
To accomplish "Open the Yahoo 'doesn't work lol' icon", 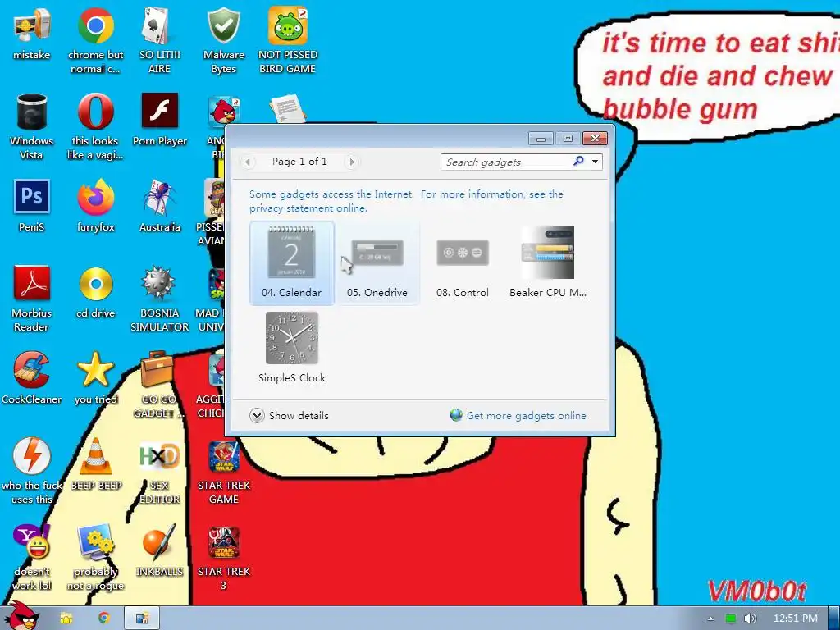I will pyautogui.click(x=32, y=558).
